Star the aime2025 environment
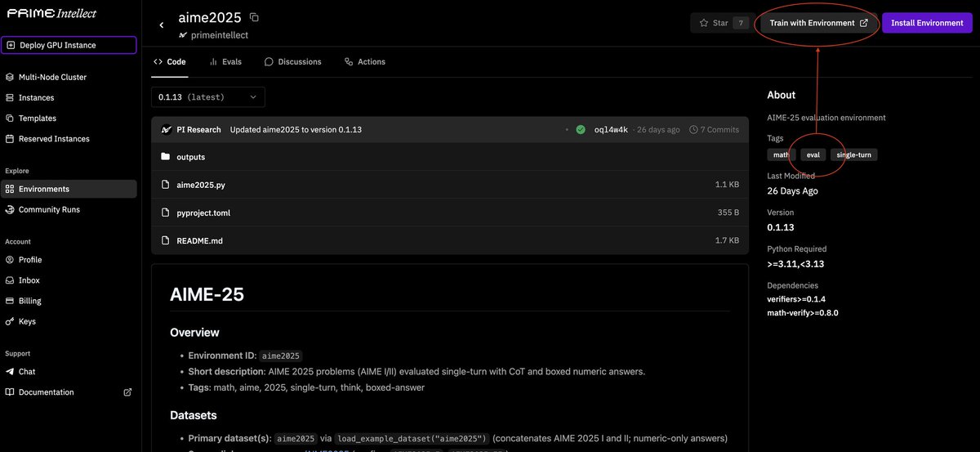 (x=722, y=23)
